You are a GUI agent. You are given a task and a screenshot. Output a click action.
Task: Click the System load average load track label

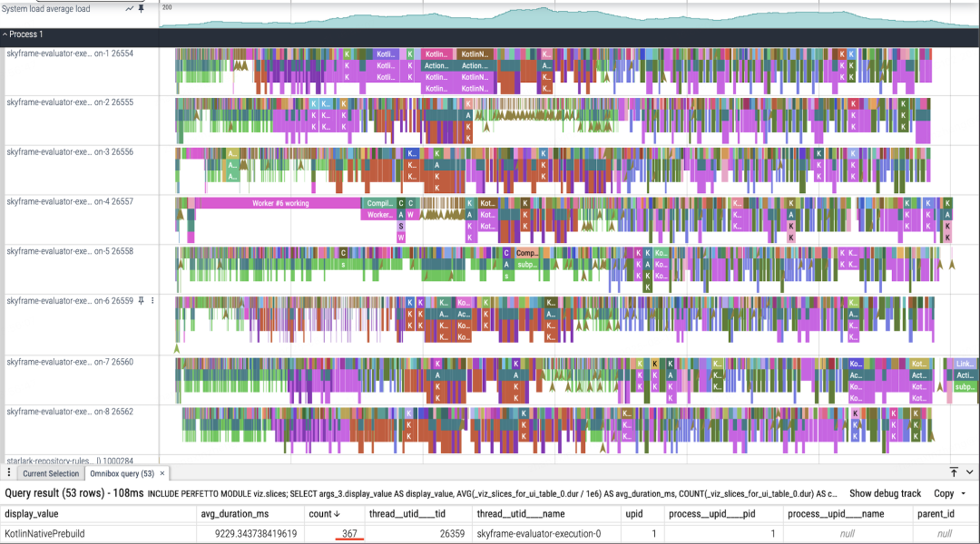[45, 9]
